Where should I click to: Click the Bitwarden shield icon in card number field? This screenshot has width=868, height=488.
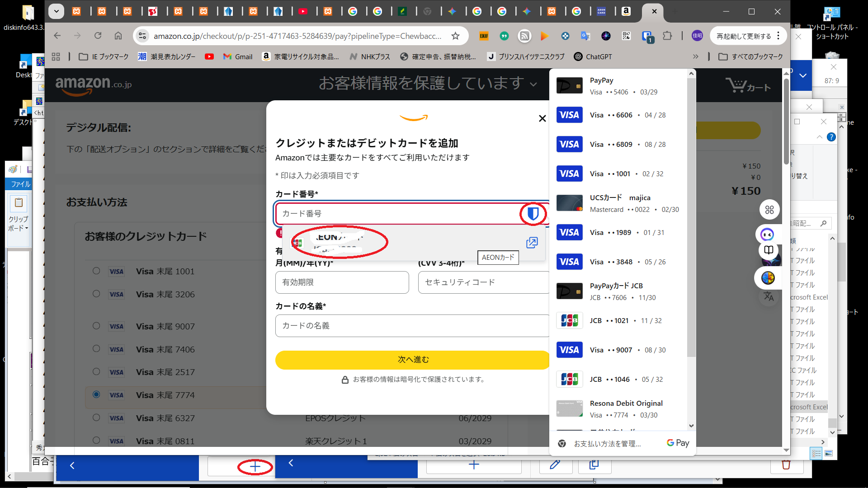click(533, 214)
